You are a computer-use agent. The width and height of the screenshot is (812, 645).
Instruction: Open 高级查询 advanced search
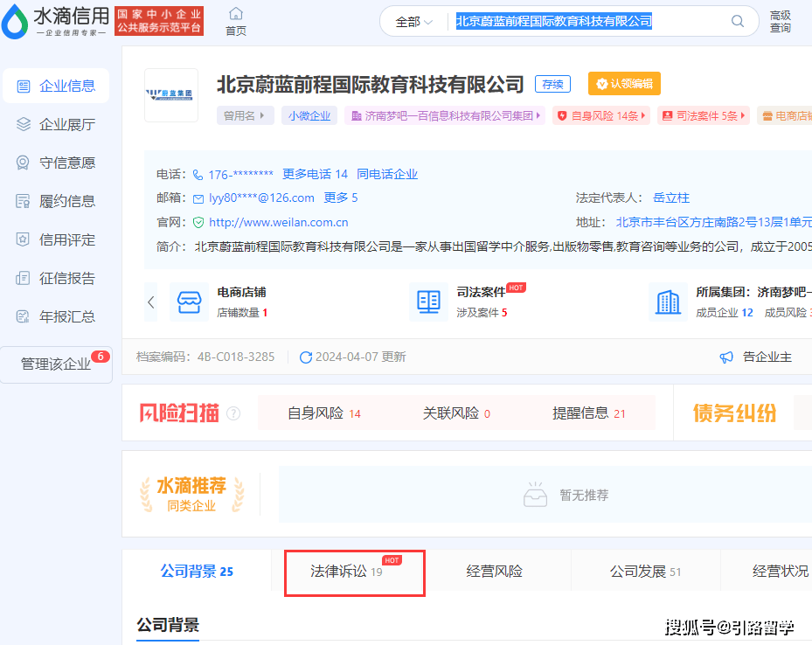[780, 22]
